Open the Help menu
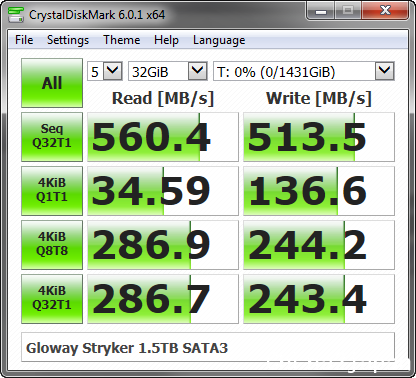 point(166,40)
